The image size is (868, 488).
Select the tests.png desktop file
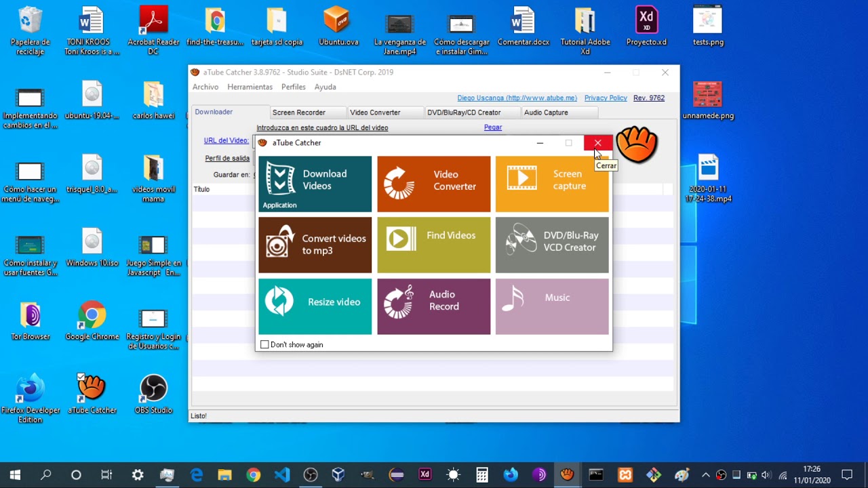point(708,27)
